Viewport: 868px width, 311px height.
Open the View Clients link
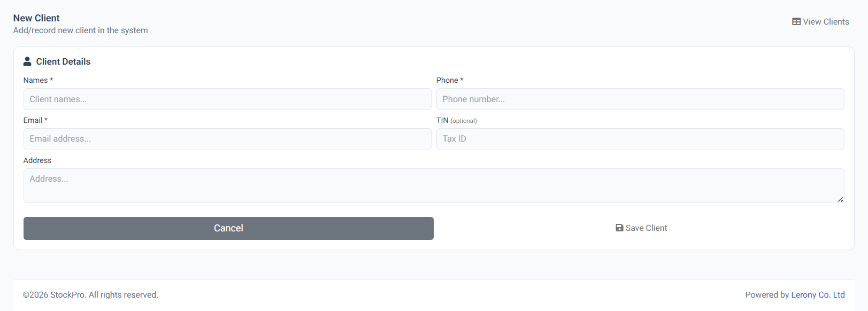click(820, 22)
